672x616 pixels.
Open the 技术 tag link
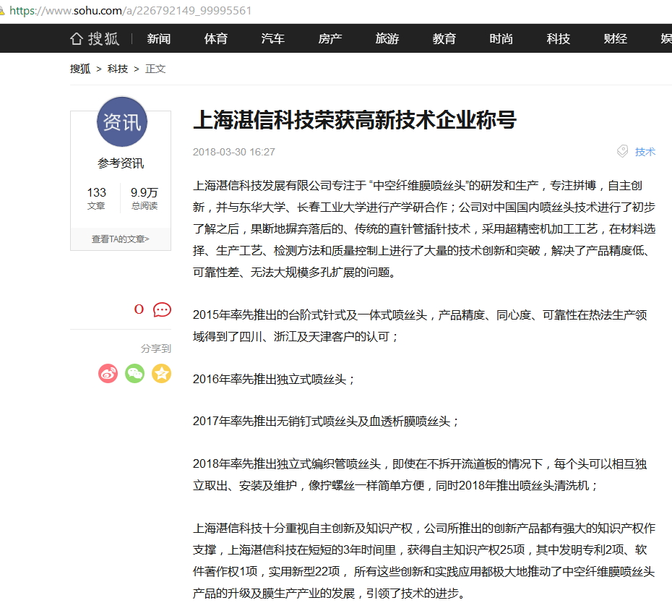645,152
